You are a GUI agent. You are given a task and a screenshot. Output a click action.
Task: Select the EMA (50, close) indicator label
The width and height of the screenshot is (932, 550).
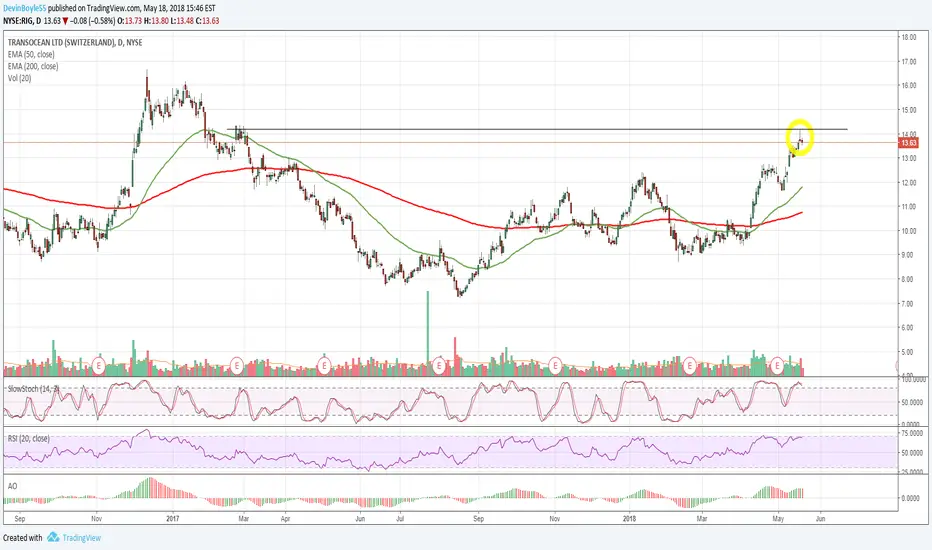coord(31,55)
